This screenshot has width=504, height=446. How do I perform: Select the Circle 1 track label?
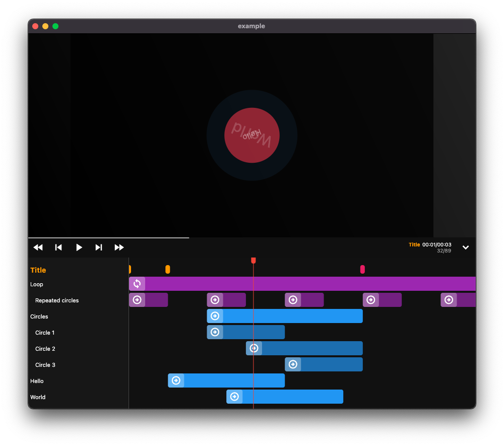(x=45, y=333)
